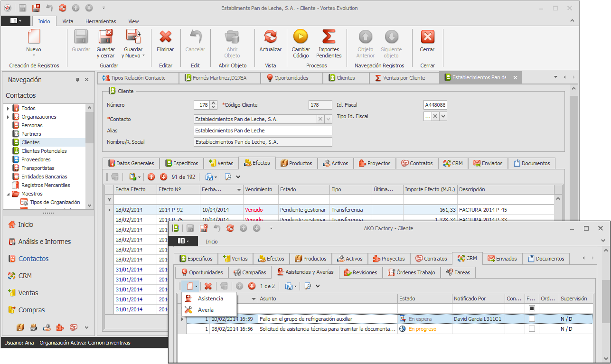Pin the Navegación panel
The height and width of the screenshot is (364, 611).
(x=78, y=80)
